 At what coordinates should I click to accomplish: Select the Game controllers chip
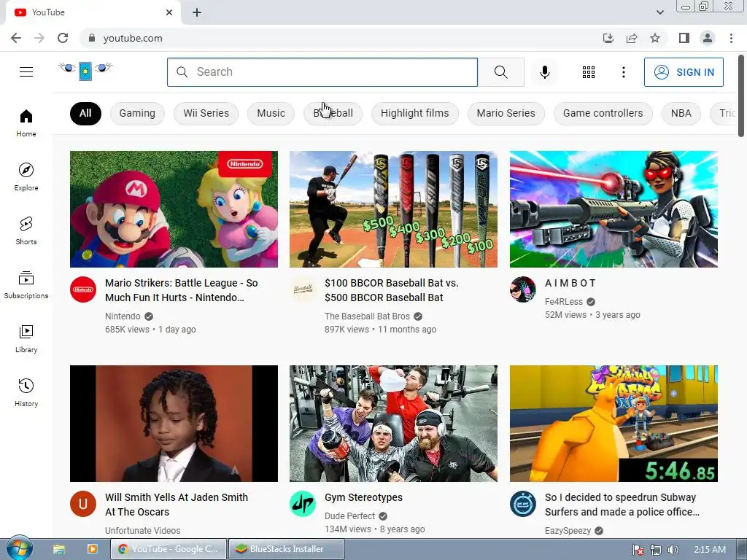(603, 113)
